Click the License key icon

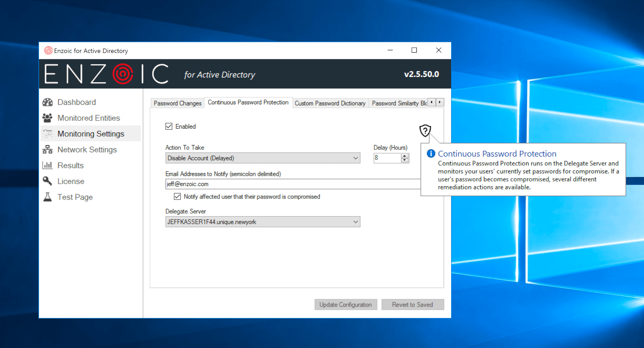coord(48,181)
